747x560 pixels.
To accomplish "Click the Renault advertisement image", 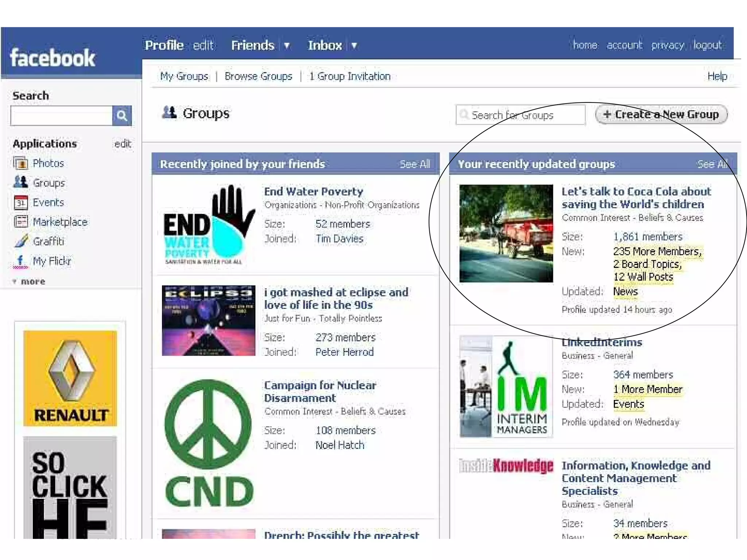I will pos(70,378).
